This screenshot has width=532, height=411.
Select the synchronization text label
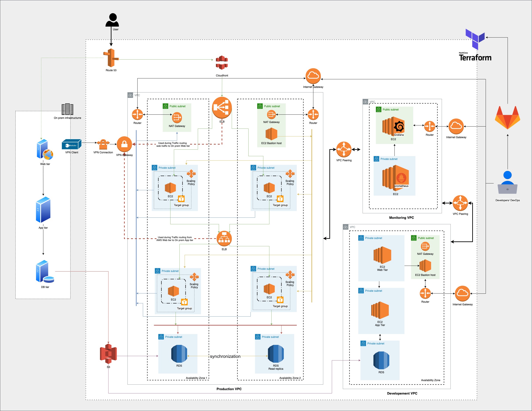coord(225,356)
